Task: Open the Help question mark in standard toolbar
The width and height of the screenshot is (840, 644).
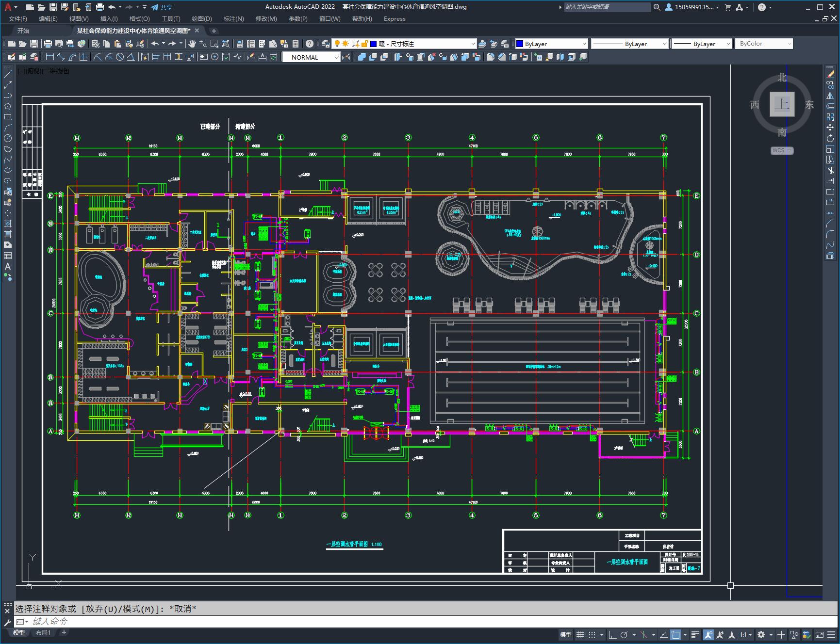Action: tap(310, 44)
